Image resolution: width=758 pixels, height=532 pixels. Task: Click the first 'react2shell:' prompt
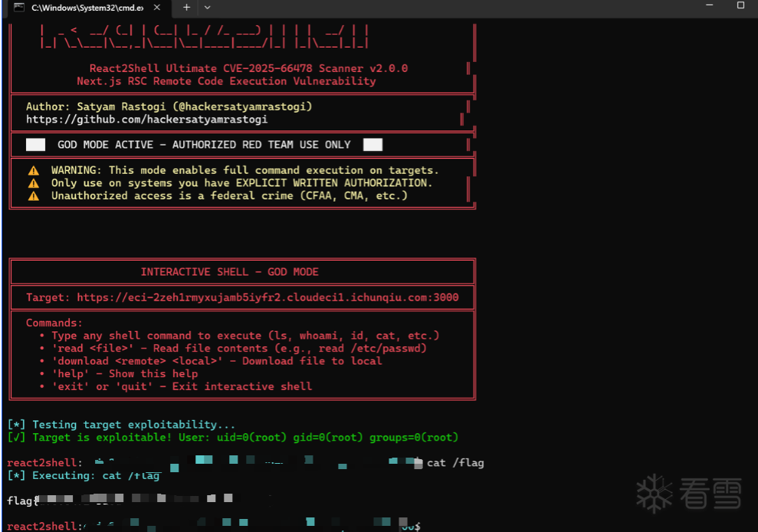[x=44, y=463]
